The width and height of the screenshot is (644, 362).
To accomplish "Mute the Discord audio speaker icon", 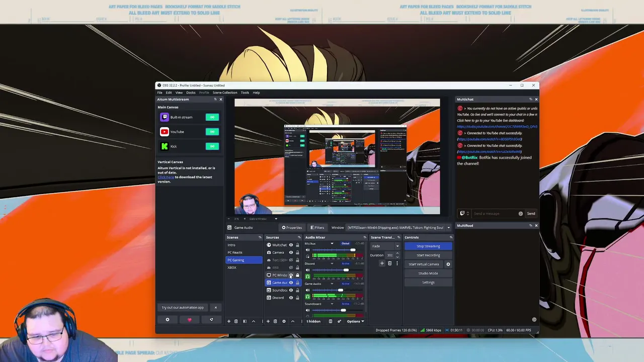I will point(307,270).
